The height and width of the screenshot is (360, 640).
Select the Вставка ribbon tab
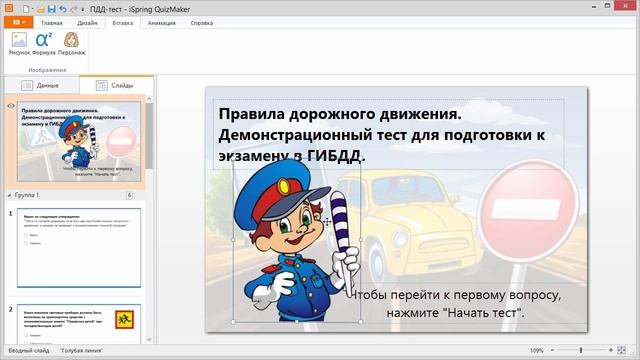click(123, 23)
